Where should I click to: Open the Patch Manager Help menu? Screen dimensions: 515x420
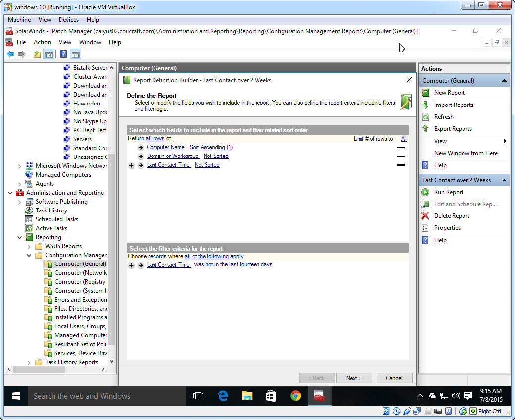tap(115, 42)
